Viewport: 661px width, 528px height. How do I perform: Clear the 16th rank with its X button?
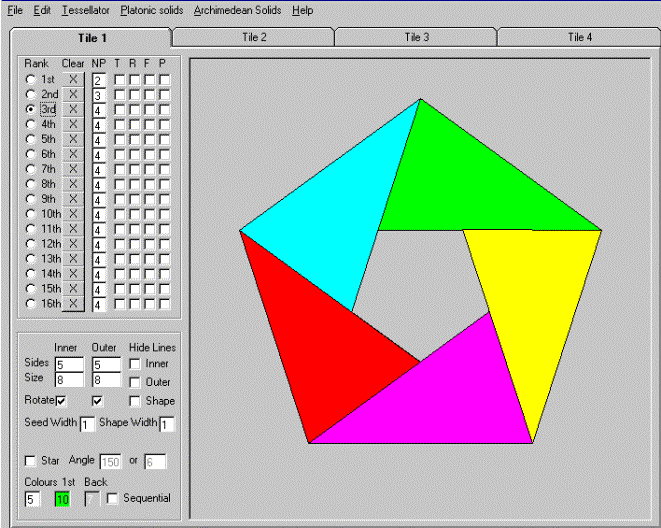tap(73, 304)
